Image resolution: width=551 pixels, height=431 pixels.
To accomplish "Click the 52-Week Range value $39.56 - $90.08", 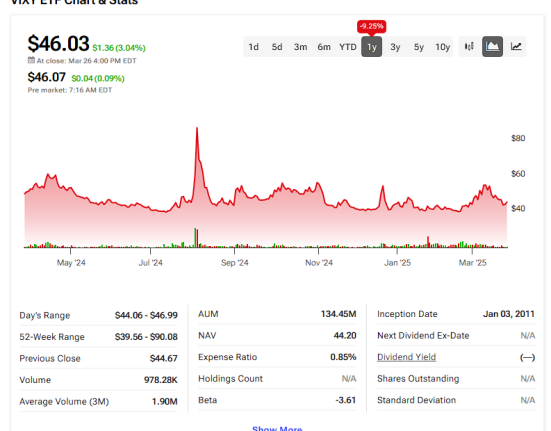I will [146, 337].
